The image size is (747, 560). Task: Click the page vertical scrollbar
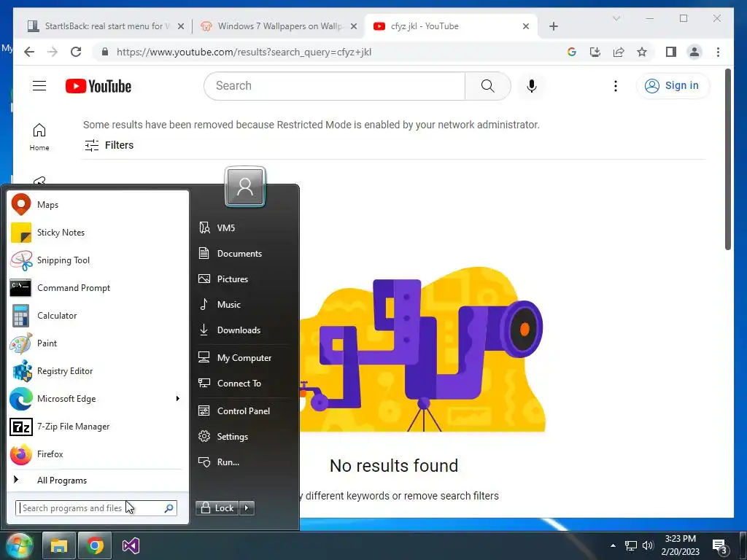727,160
